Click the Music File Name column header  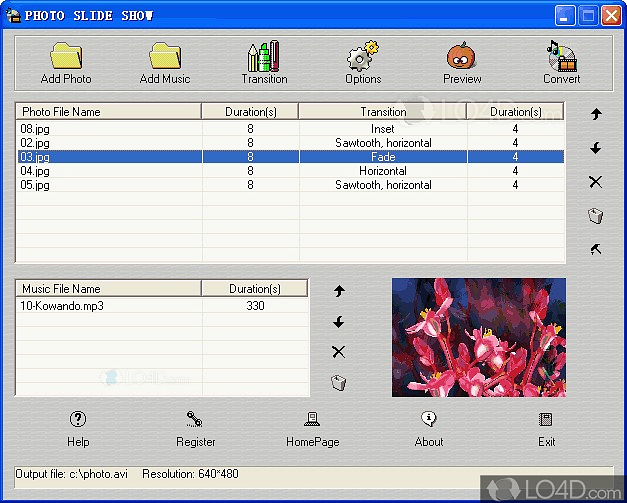tap(108, 289)
